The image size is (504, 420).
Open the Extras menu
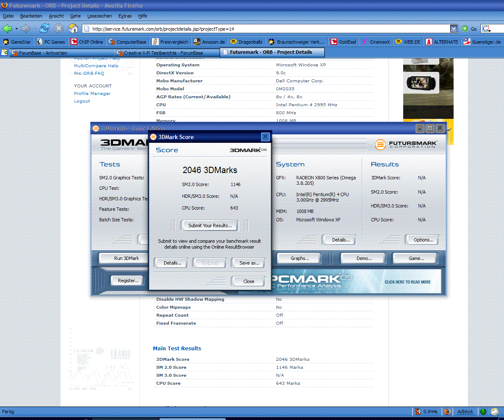coord(125,16)
